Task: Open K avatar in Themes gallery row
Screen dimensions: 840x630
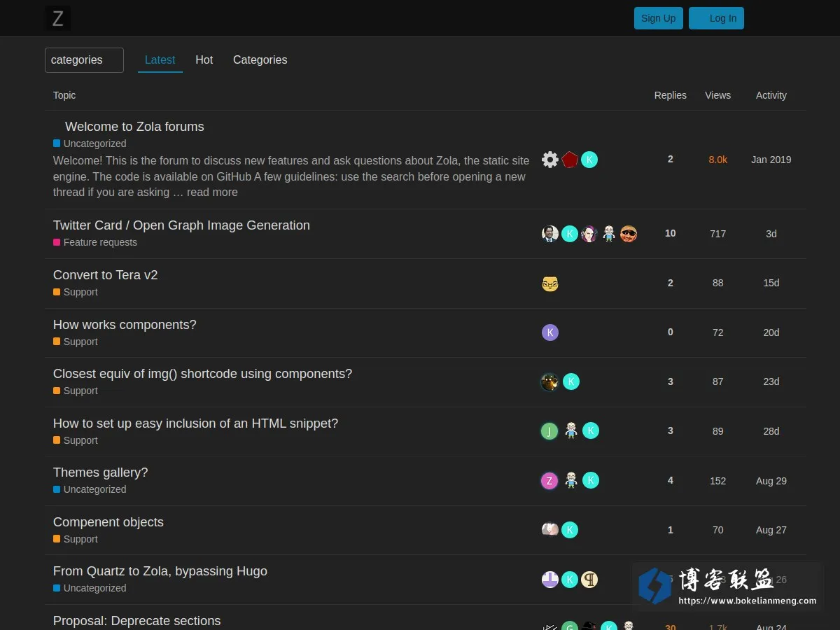Action: [x=591, y=480]
